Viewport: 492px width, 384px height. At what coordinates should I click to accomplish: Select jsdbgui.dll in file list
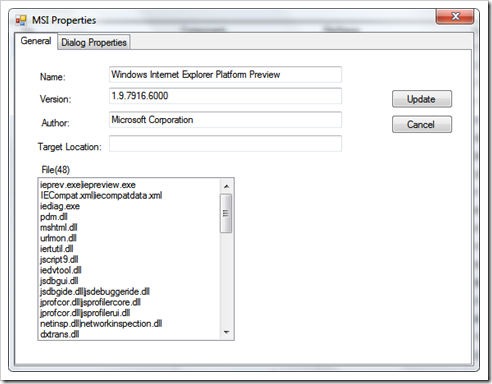pyautogui.click(x=129, y=281)
